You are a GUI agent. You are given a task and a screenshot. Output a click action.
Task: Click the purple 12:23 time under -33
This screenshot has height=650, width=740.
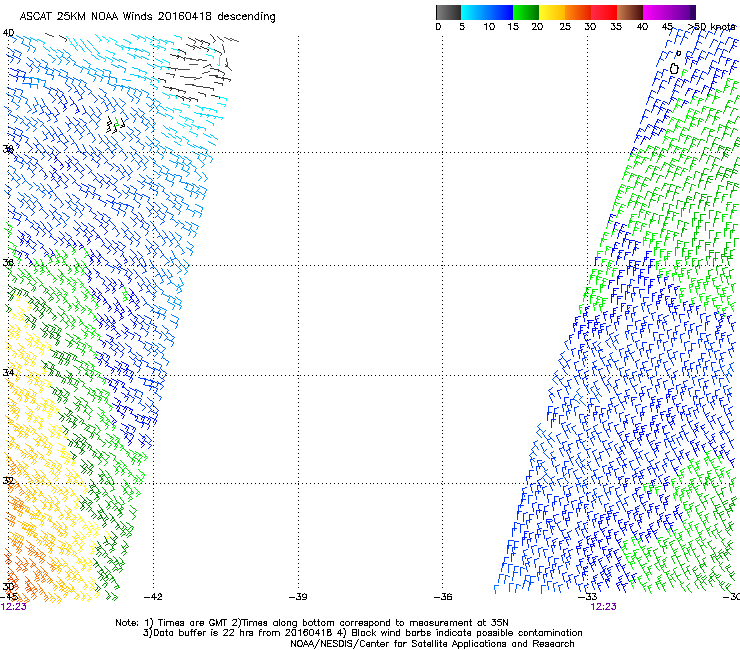point(603,607)
